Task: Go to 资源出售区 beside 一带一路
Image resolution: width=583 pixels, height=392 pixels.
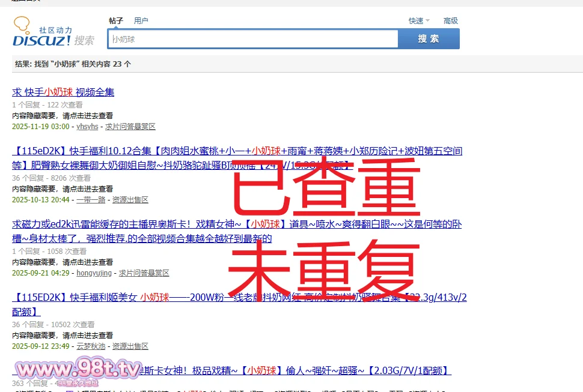Action: pos(130,200)
